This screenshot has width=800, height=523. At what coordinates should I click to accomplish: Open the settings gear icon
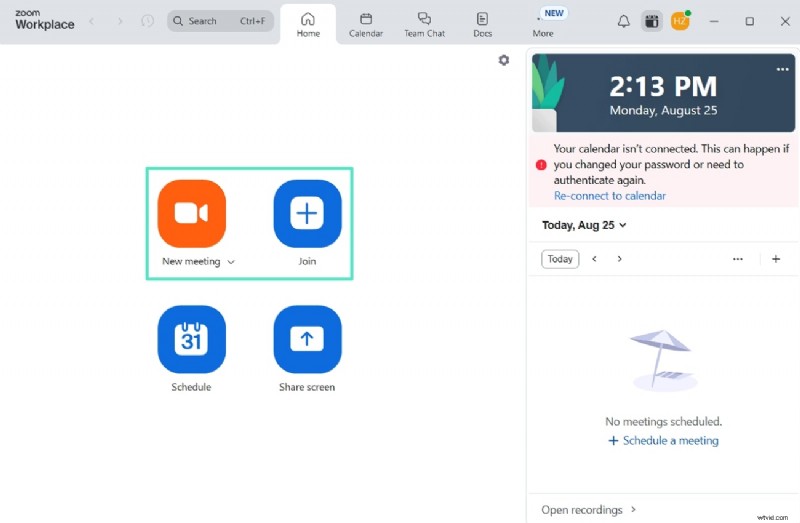pos(504,60)
